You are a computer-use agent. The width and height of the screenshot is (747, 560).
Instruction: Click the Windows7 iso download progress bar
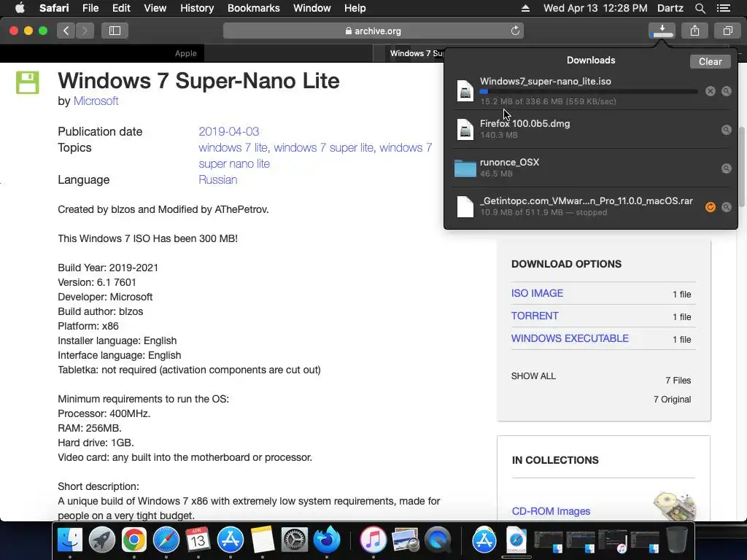point(589,91)
